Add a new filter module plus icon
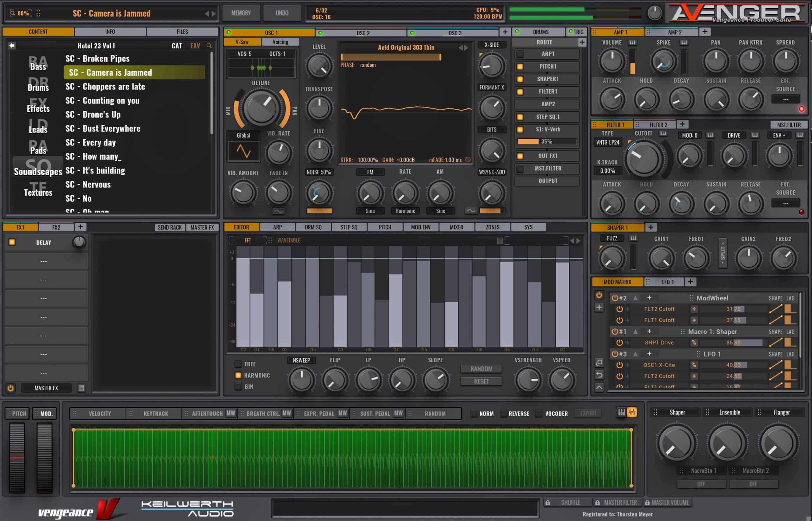This screenshot has width=812, height=521. click(x=682, y=124)
